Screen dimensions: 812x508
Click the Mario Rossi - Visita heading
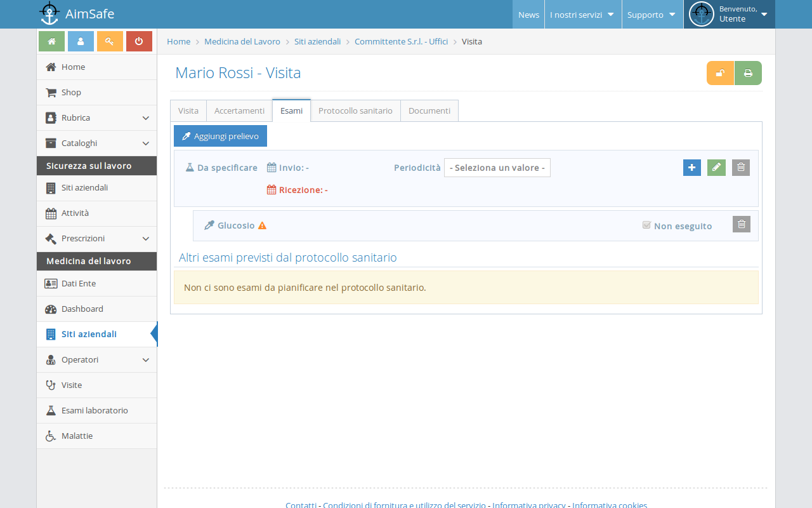(x=238, y=73)
